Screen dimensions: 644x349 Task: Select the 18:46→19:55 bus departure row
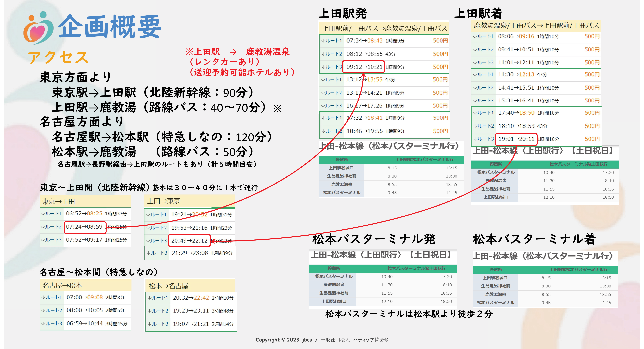(x=385, y=131)
